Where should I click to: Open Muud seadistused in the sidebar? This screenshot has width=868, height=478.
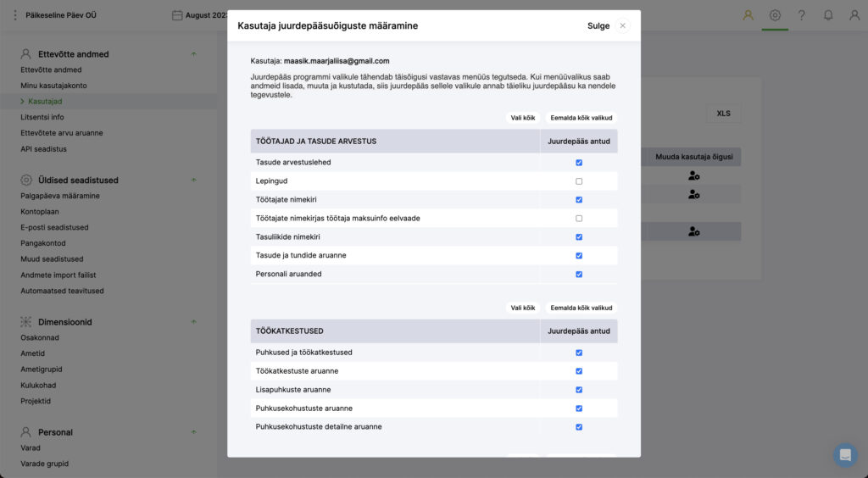pos(52,259)
